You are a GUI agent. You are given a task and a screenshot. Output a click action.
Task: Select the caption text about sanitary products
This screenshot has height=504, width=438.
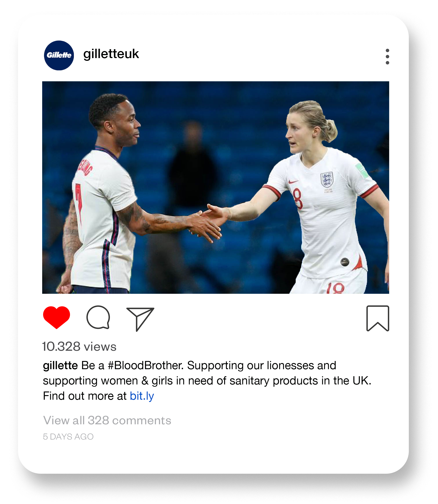207,381
